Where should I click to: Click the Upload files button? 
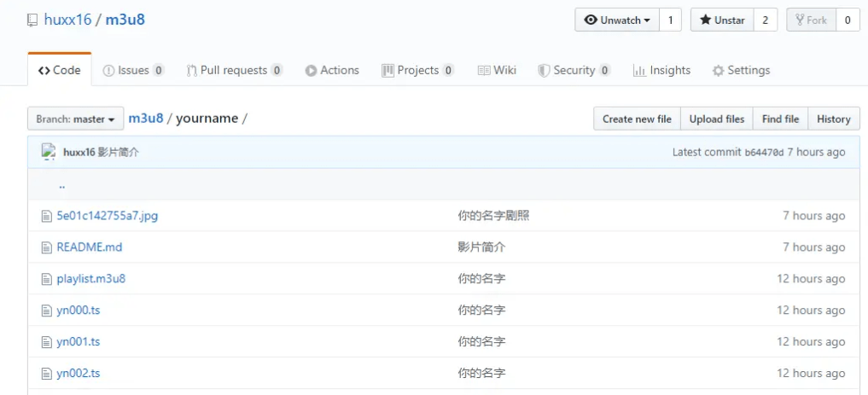point(717,119)
